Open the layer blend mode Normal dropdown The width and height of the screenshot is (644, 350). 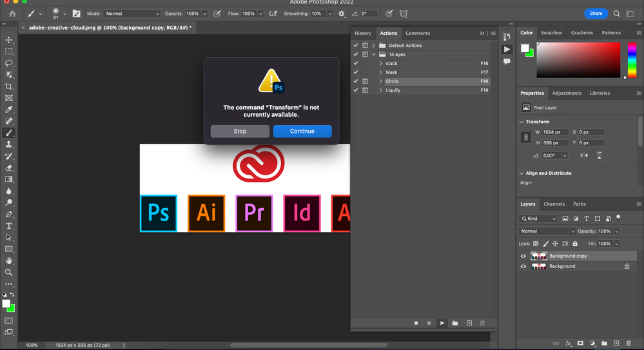tap(547, 231)
